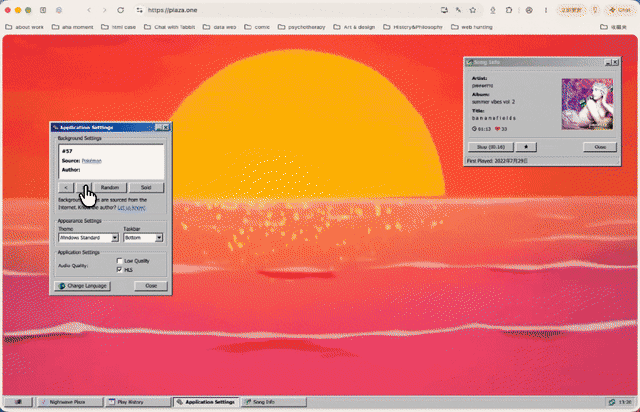The height and width of the screenshot is (412, 640).
Task: Switch to Play History in the taskbar
Action: [138, 402]
